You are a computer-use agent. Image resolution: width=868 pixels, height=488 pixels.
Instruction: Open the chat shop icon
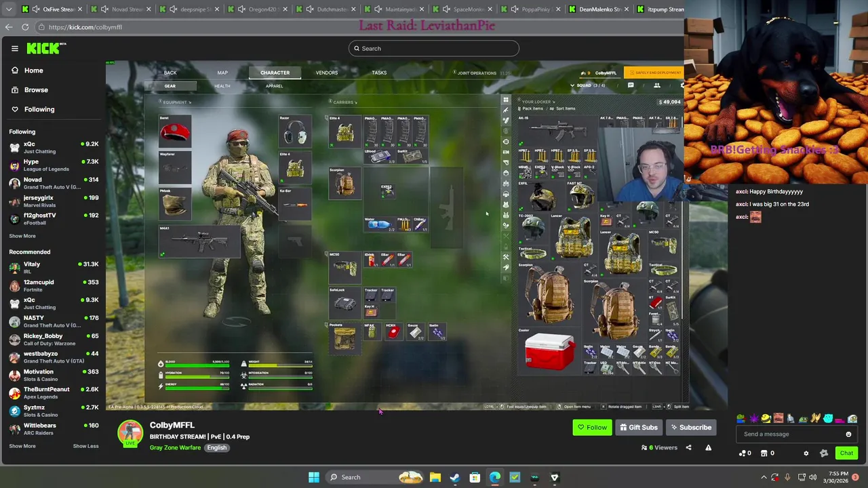(764, 453)
